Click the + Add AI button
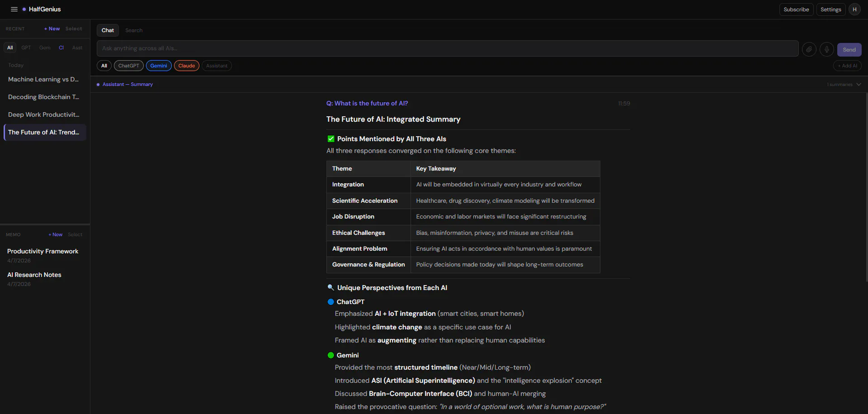Viewport: 868px width, 414px height. 847,66
